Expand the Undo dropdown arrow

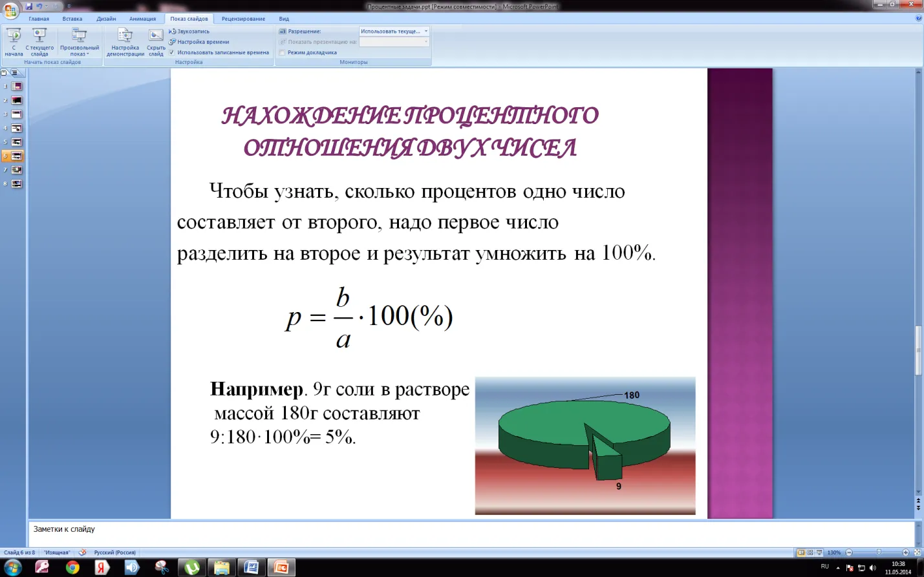47,6
